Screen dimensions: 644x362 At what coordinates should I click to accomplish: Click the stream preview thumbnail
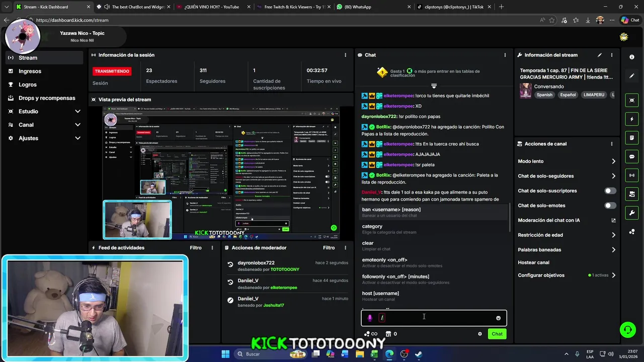pos(221,173)
